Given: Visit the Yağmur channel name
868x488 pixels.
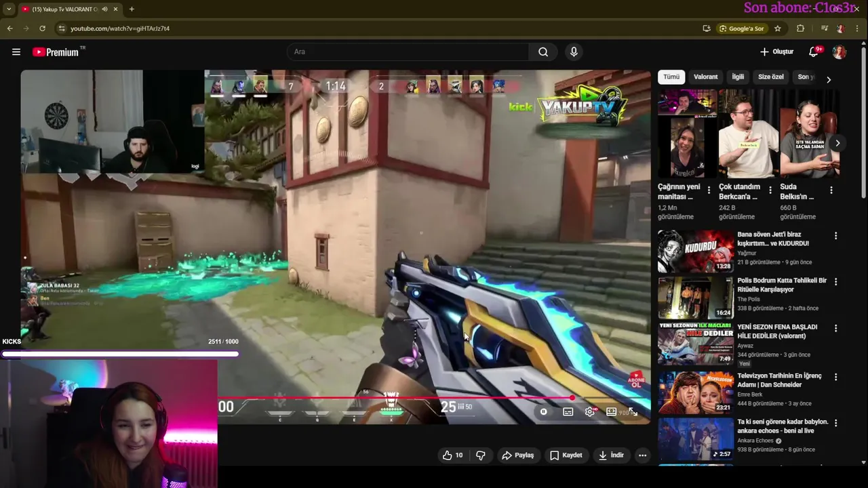Looking at the screenshot, I should [x=747, y=253].
